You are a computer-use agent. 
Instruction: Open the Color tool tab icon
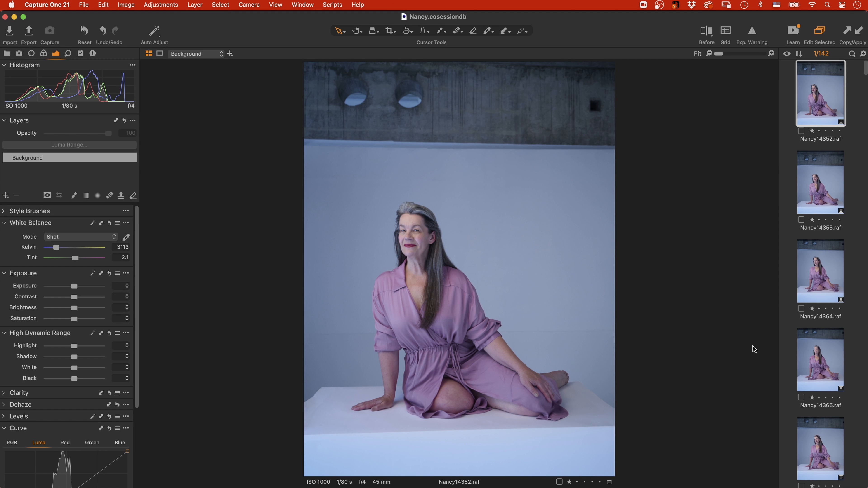[43, 54]
